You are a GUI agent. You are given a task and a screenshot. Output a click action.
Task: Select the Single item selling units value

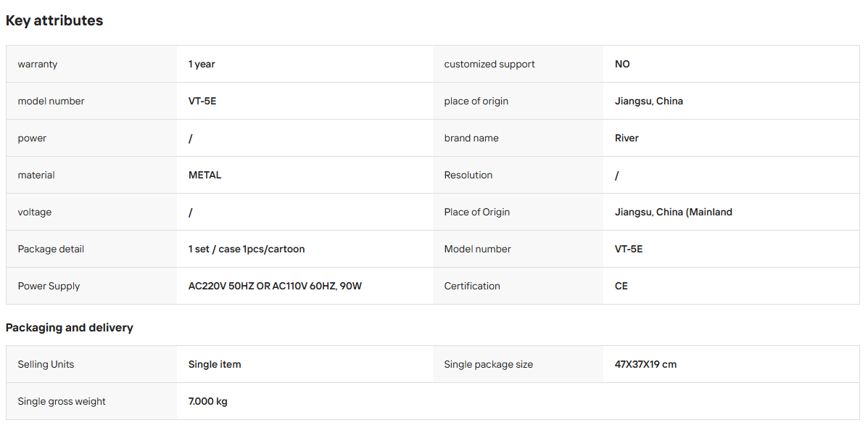coord(215,364)
